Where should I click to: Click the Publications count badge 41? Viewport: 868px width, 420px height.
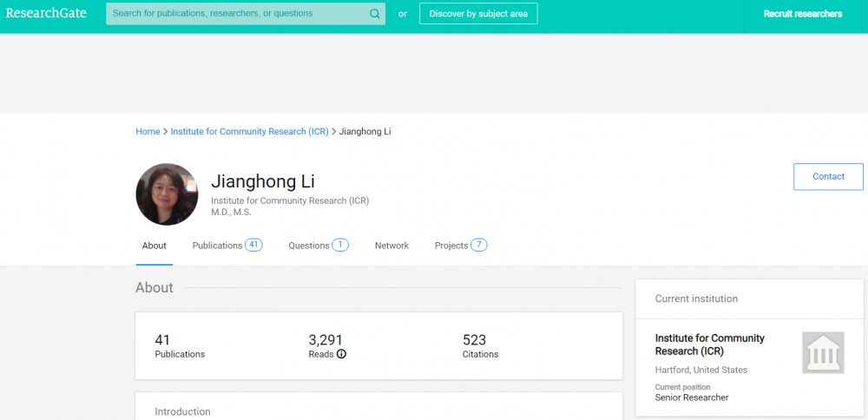click(253, 245)
